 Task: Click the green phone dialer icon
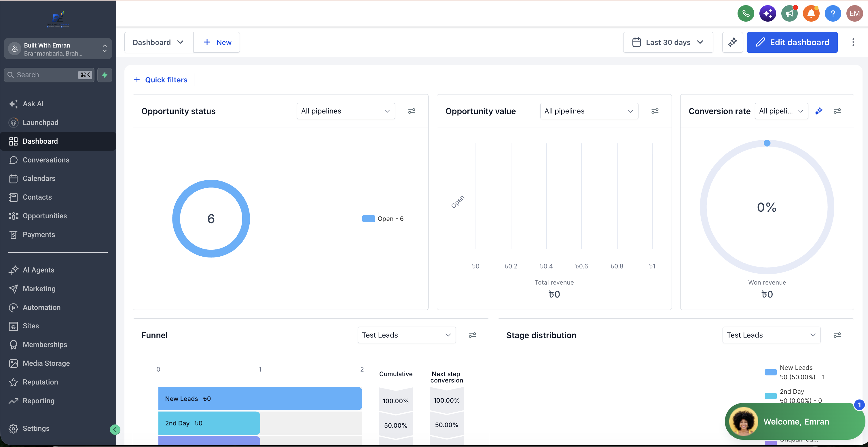click(x=746, y=14)
